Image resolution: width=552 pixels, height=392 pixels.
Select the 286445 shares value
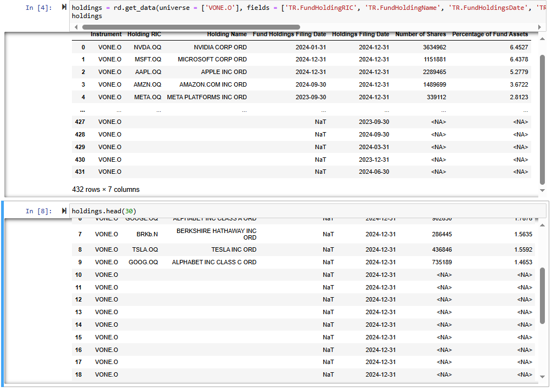pyautogui.click(x=442, y=234)
